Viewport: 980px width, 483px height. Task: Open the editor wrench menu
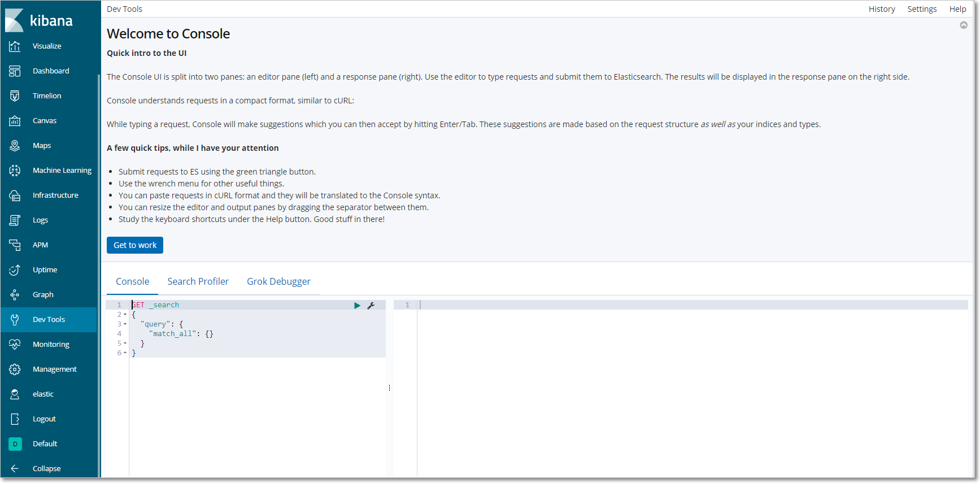point(371,306)
